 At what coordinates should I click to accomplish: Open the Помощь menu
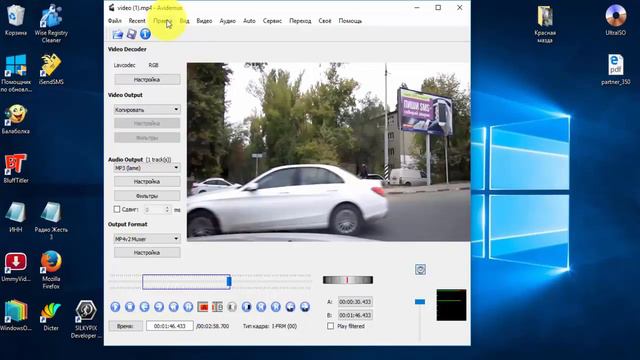pyautogui.click(x=350, y=21)
